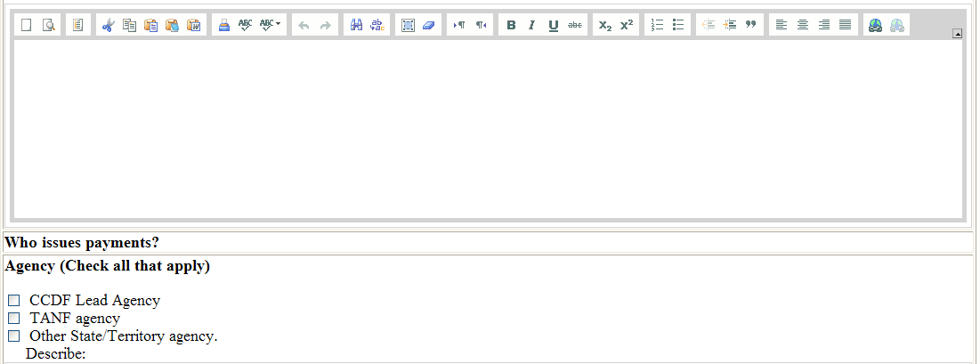Viewport: 980px width, 364px height.
Task: Click the Print icon in toolbar
Action: 224,26
